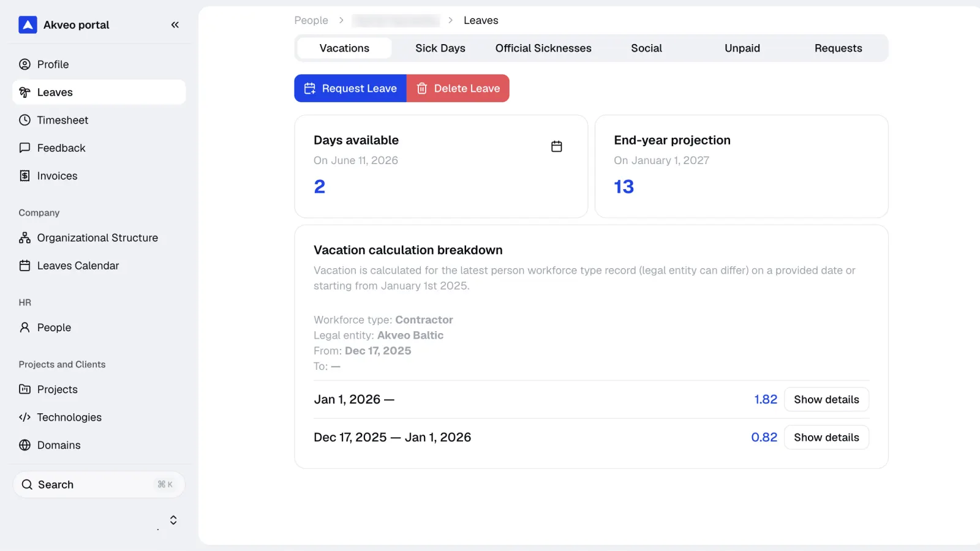Image resolution: width=980 pixels, height=551 pixels.
Task: Click the Delete Leave button
Action: click(458, 88)
